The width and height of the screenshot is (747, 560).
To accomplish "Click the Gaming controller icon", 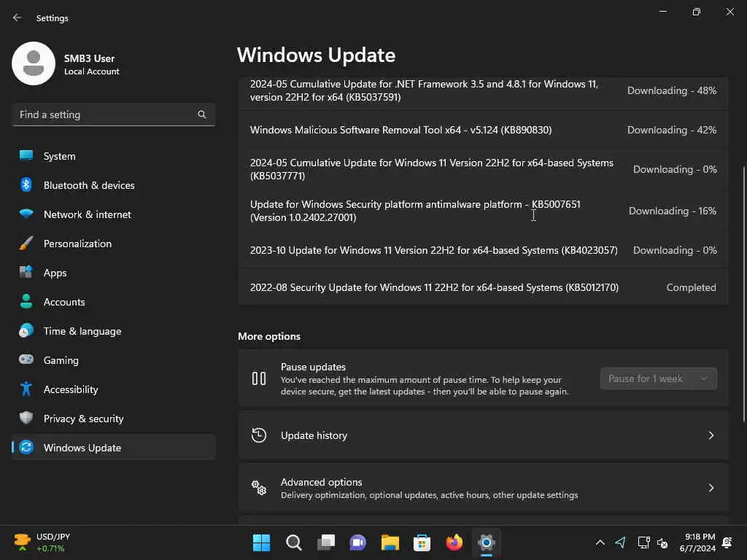I will click(x=26, y=359).
